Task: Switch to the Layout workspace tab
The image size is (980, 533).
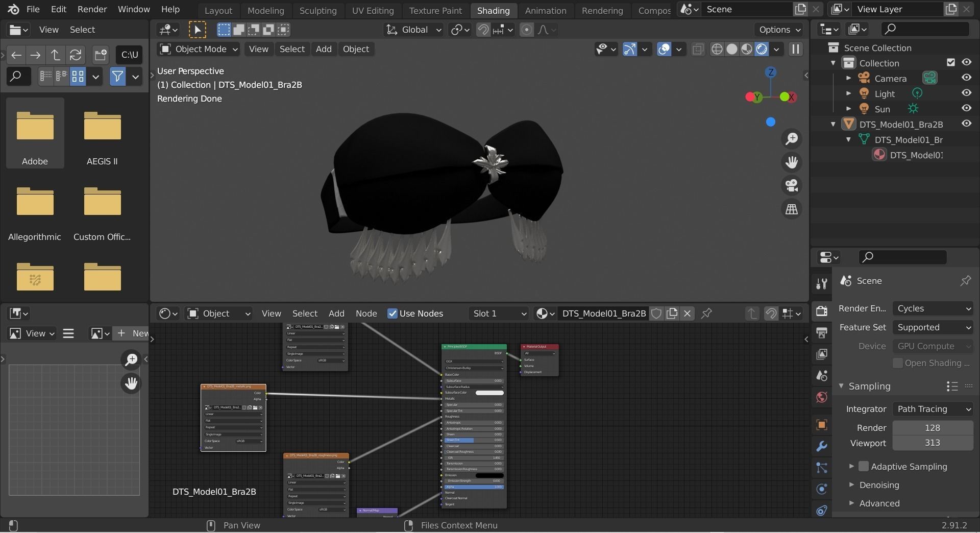Action: [218, 10]
